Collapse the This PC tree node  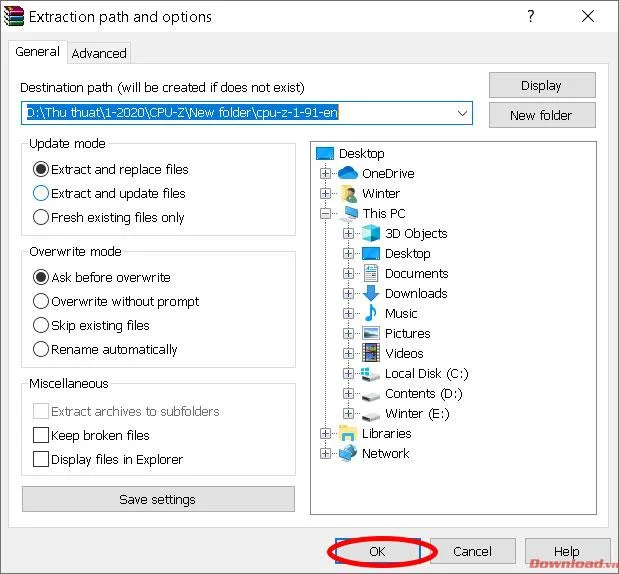[x=325, y=214]
